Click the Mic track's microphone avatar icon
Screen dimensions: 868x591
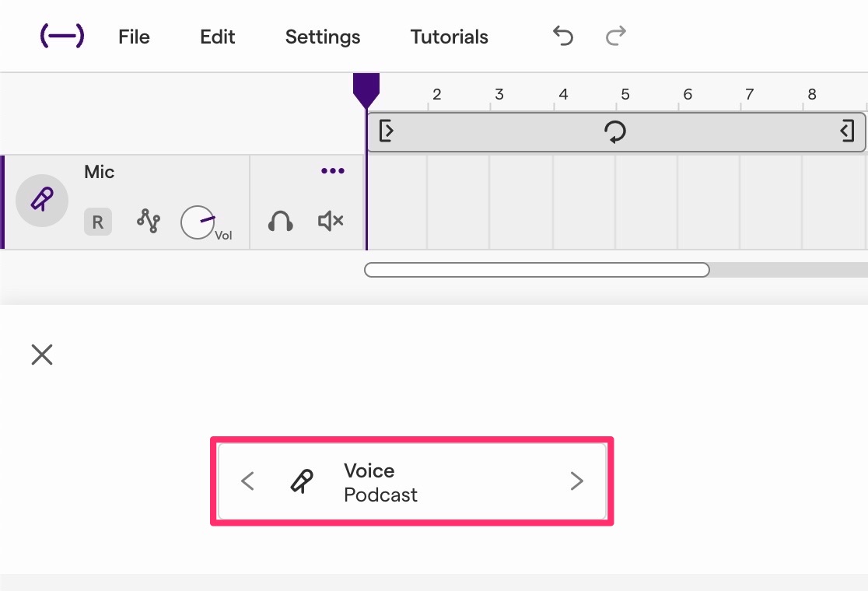[41, 200]
